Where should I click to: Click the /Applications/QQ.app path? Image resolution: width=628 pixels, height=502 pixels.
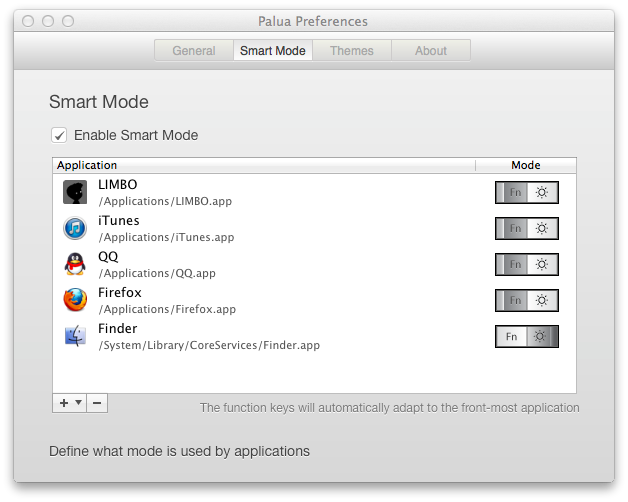pos(157,273)
